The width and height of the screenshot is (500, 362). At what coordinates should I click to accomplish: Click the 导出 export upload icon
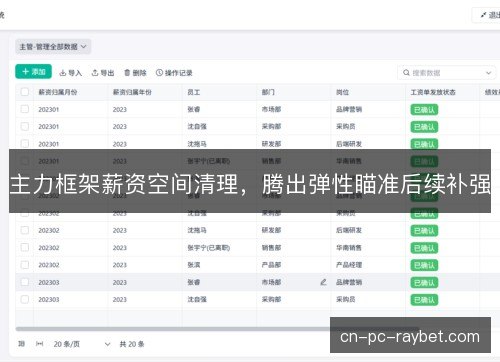pyautogui.click(x=95, y=73)
